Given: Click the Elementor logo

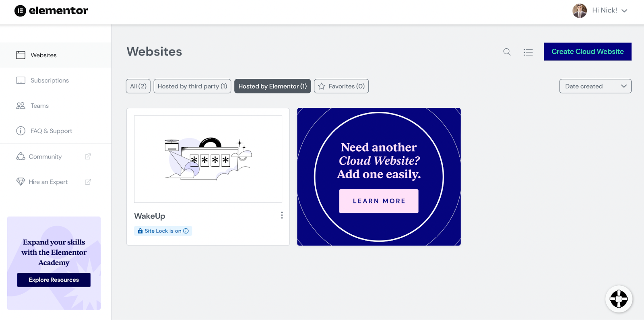Looking at the screenshot, I should (x=51, y=10).
